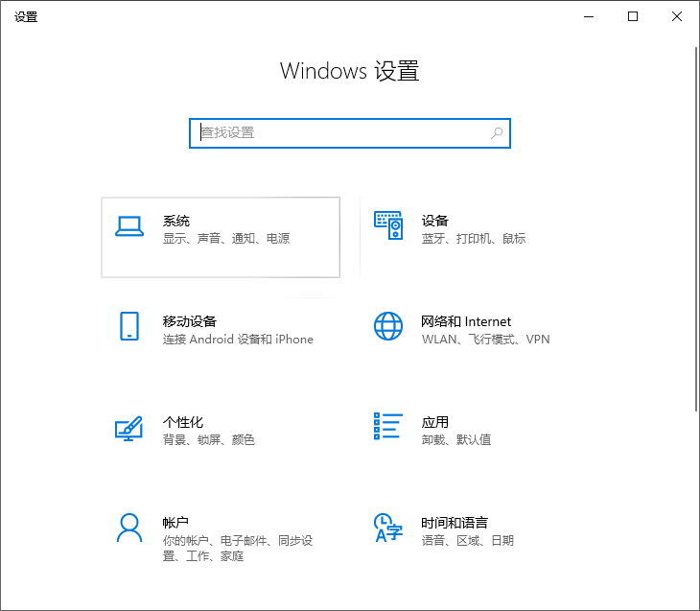700x611 pixels.
Task: Focus the 查找设置 search box
Action: click(x=350, y=133)
